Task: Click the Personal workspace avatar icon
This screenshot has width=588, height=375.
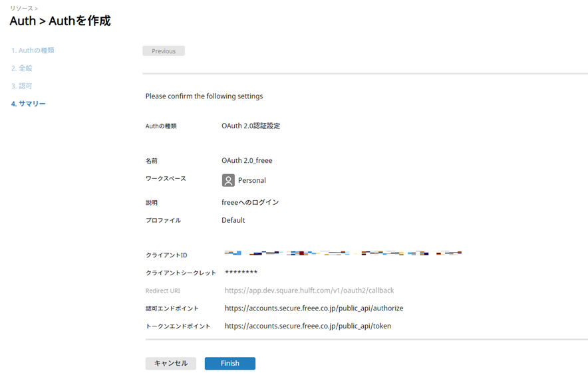Action: coord(228,180)
